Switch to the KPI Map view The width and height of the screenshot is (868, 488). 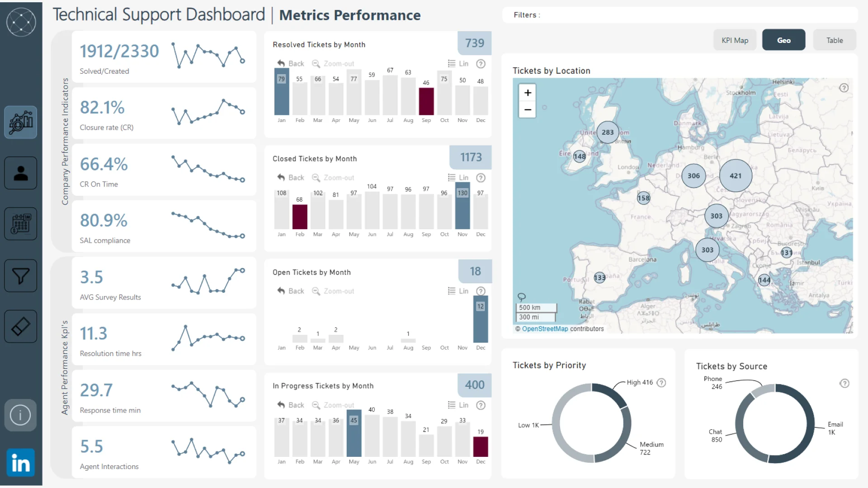pos(735,40)
